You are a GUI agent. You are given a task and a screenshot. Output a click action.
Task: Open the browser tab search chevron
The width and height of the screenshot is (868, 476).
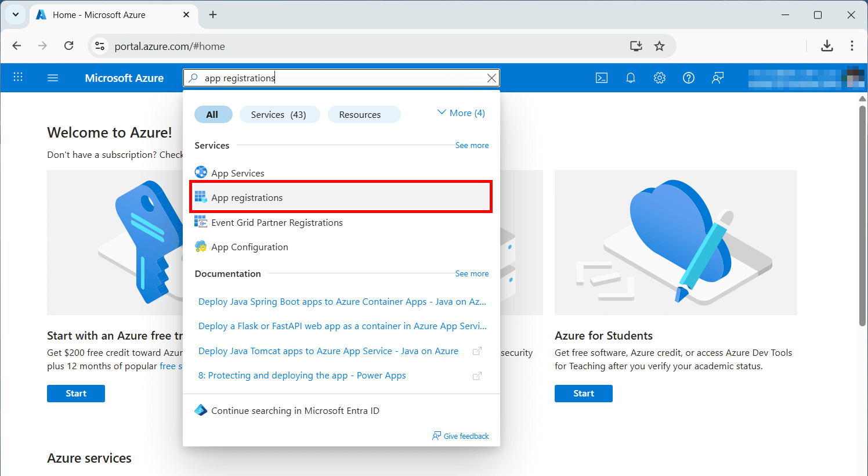(x=15, y=15)
